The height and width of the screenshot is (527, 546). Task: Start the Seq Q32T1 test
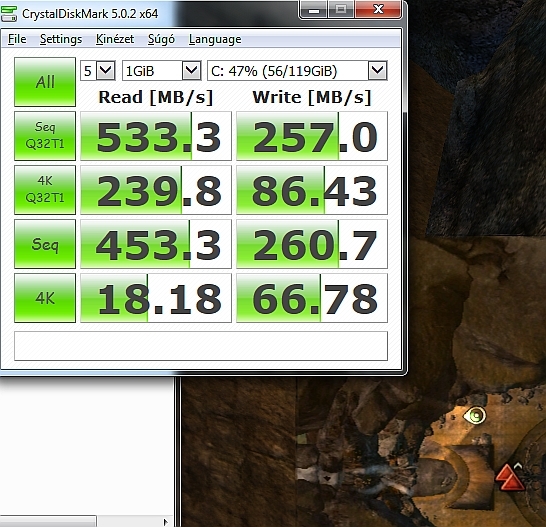[45, 136]
